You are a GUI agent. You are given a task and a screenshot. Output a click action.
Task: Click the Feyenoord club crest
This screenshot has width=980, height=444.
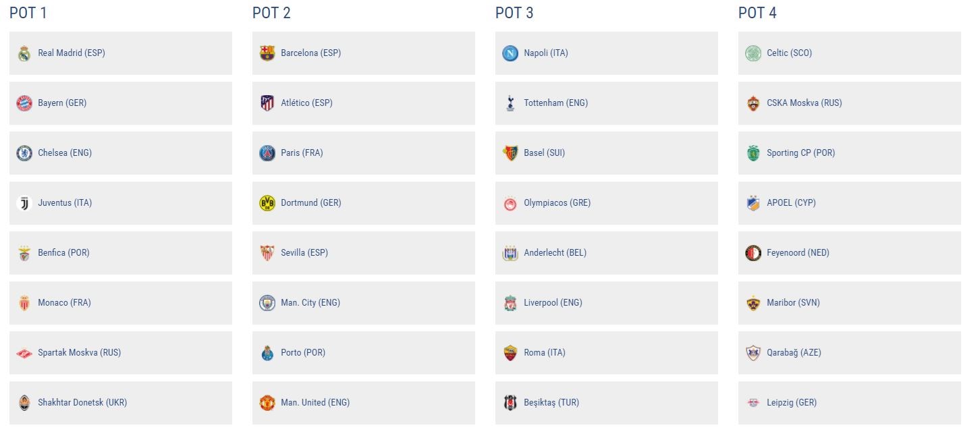[x=753, y=253]
